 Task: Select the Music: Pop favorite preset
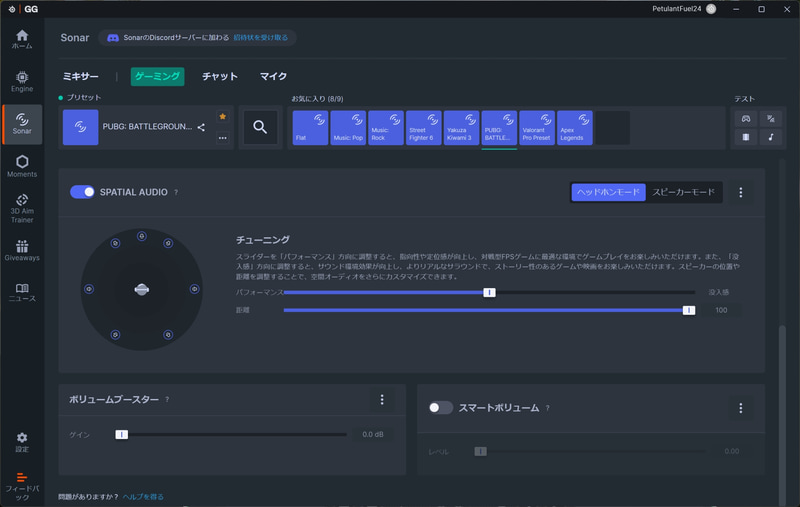(x=348, y=128)
